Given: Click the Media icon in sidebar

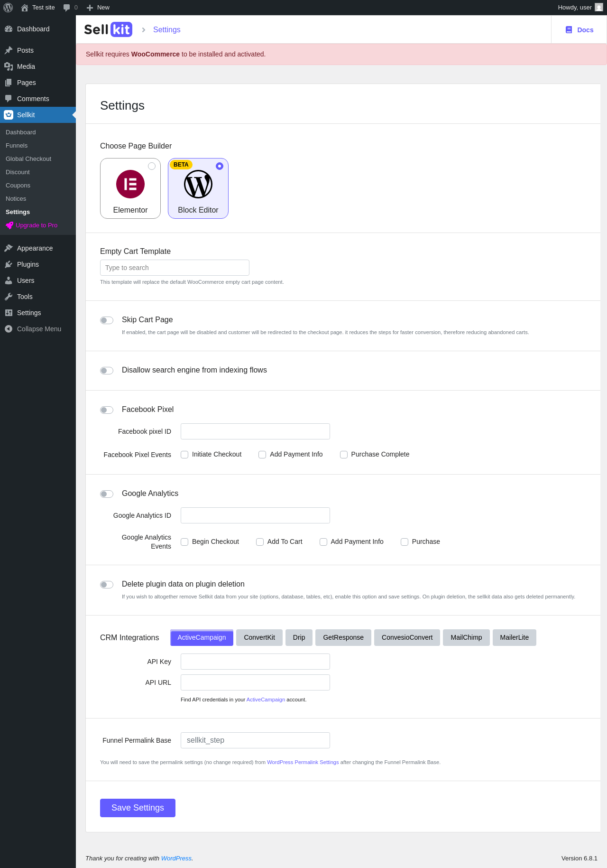Looking at the screenshot, I should [9, 66].
